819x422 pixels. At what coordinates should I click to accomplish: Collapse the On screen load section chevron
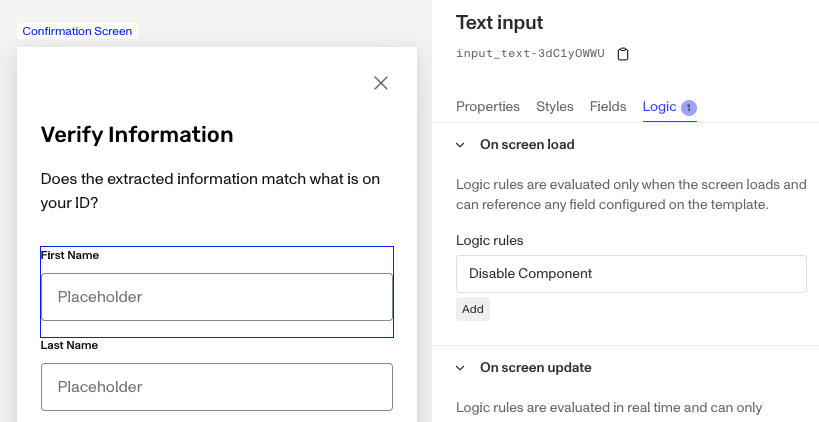click(x=460, y=145)
